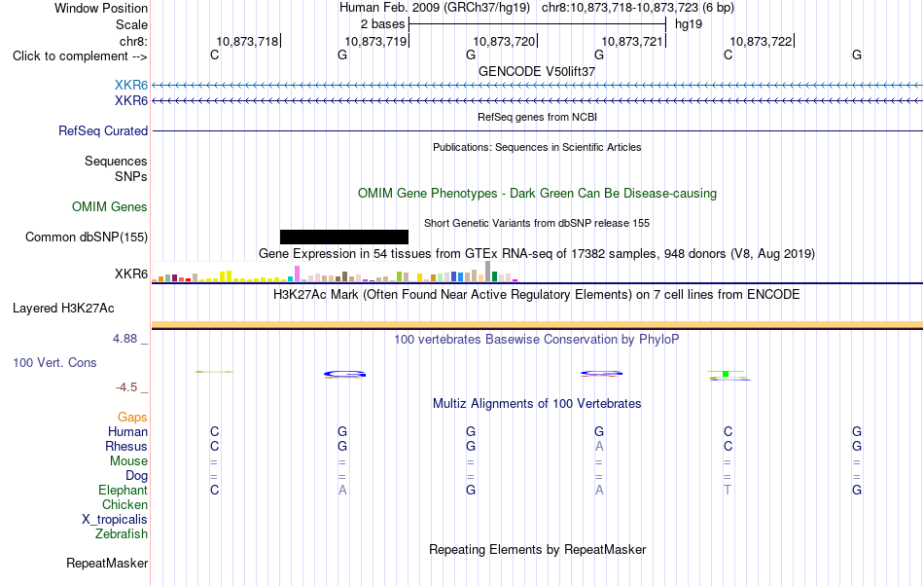Open 'RefSeq genes from NCBI' track title
Screen dimensions: 924x586
537,117
